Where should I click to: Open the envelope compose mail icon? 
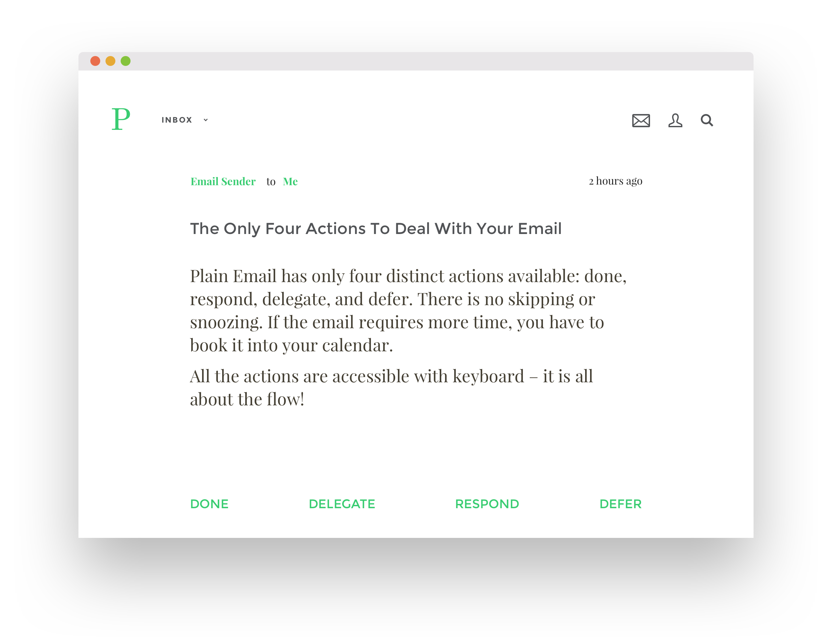click(641, 120)
